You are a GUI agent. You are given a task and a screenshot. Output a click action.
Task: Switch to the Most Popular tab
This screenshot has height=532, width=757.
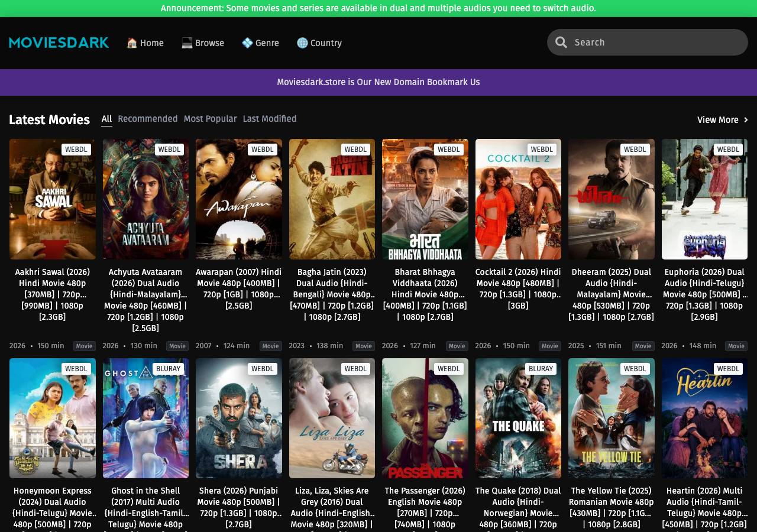point(210,119)
